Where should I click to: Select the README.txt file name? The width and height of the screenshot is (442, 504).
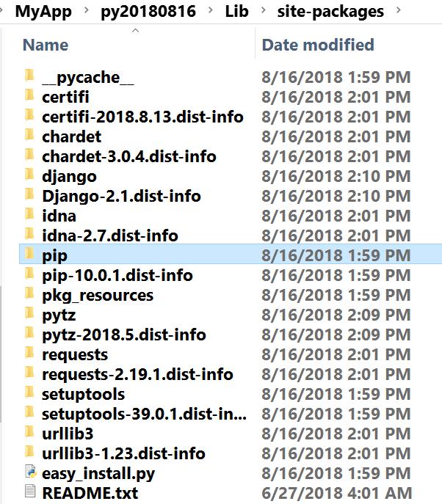pos(90,494)
